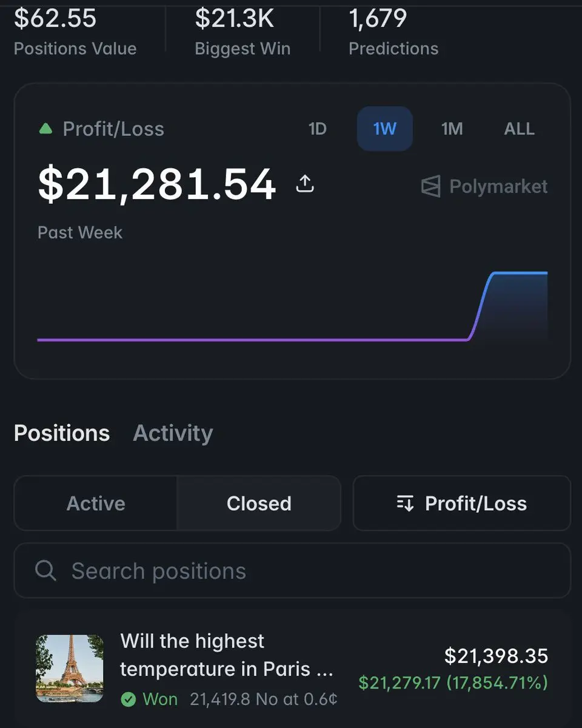Click the sort icon in Profit/Loss button
582x728 pixels.
point(405,503)
